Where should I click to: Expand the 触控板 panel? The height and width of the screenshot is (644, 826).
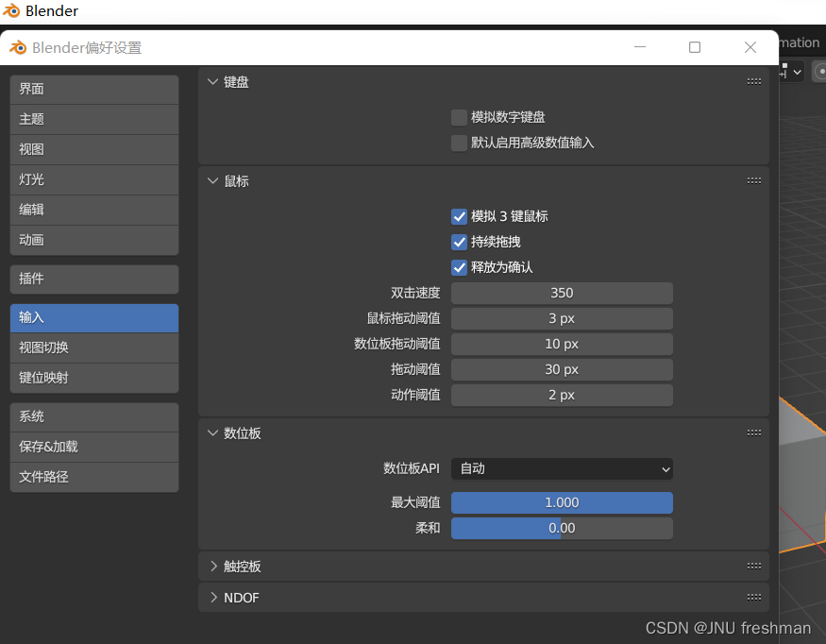212,566
